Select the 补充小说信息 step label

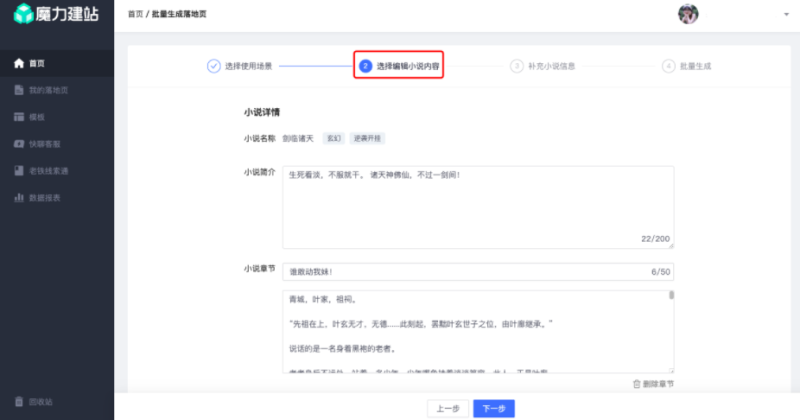(x=552, y=66)
